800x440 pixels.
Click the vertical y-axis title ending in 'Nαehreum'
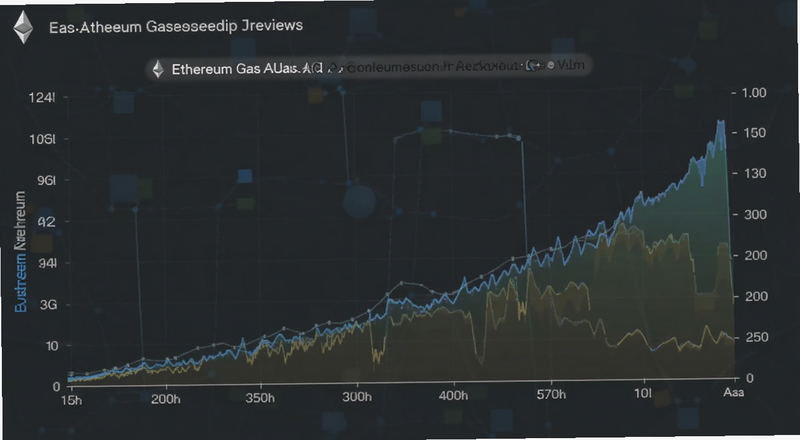pos(20,252)
